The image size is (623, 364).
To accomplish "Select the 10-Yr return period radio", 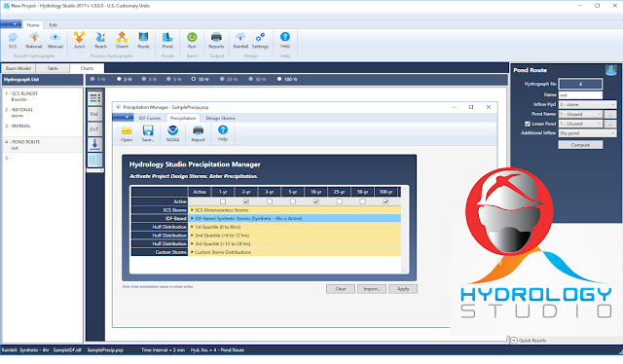I will coord(194,79).
